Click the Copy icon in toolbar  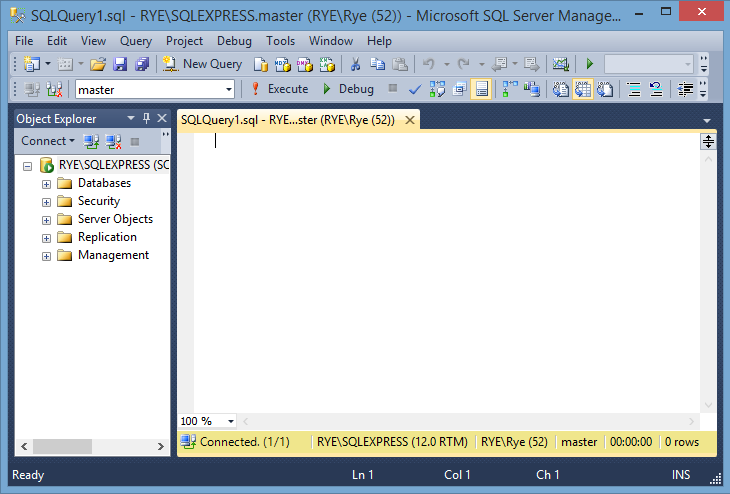coord(378,64)
